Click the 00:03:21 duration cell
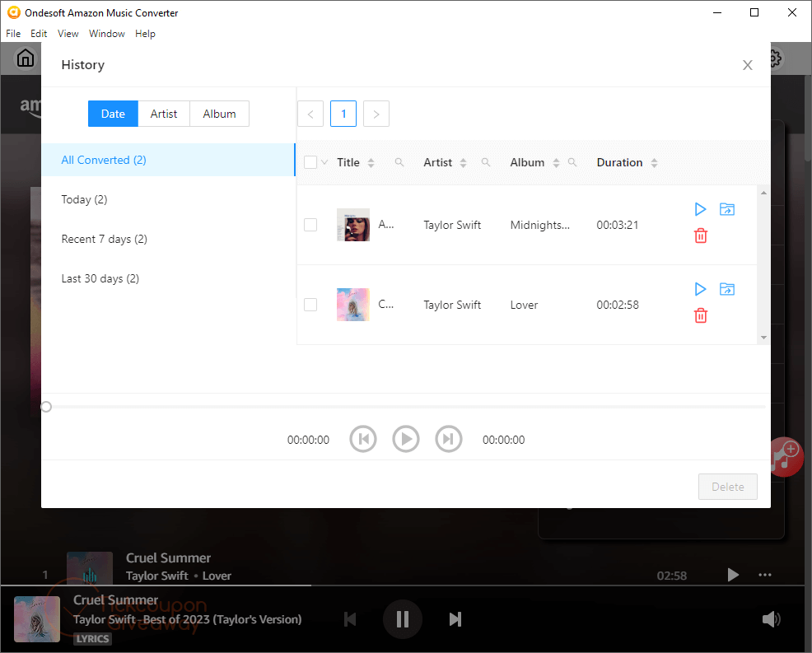 [x=618, y=226]
